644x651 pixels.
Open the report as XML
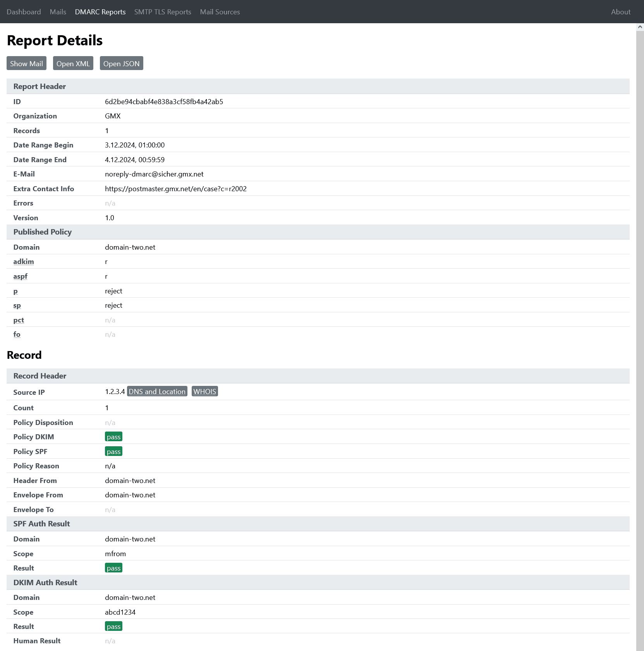tap(73, 63)
